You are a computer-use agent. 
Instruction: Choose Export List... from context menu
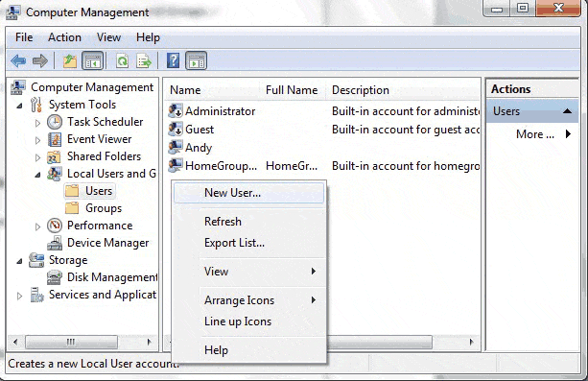click(248, 243)
